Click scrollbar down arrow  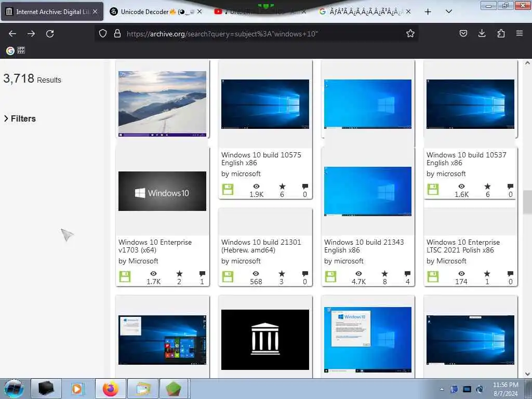click(x=527, y=374)
